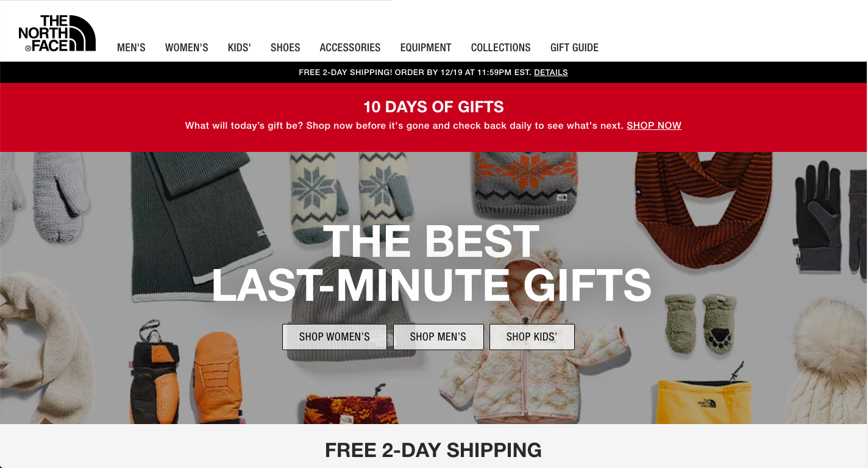The height and width of the screenshot is (468, 868).
Task: Click the Shop Men's button
Action: [x=438, y=337]
